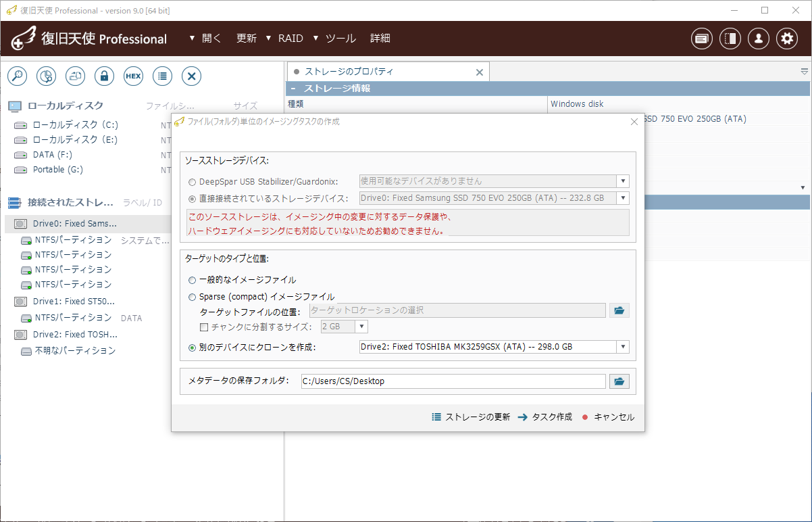Select the 不明なパーティション entry
The image size is (812, 522).
[x=75, y=351]
